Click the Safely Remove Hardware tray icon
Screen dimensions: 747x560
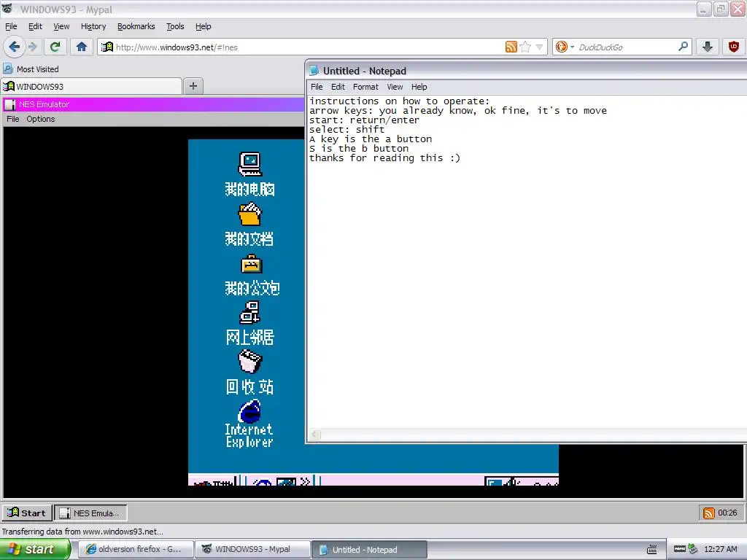693,549
